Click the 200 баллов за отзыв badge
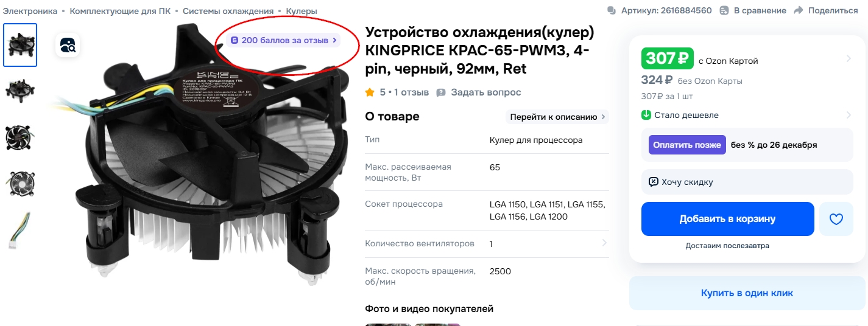This screenshot has width=868, height=326. point(284,40)
